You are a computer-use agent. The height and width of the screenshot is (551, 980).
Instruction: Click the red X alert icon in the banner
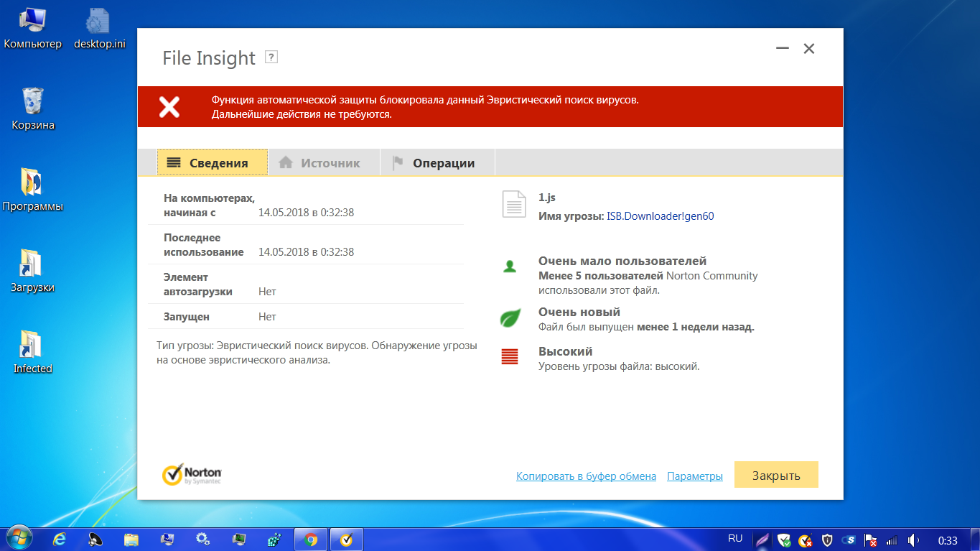(x=169, y=107)
